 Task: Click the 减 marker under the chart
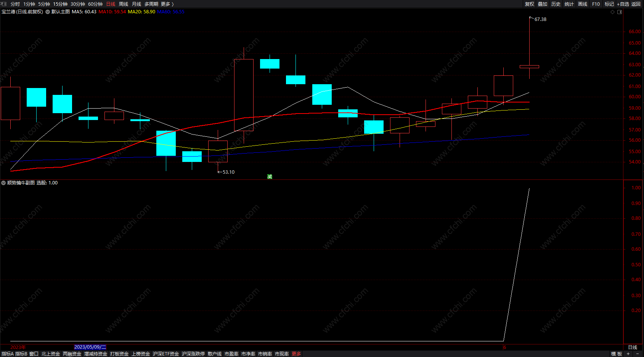coord(270,176)
